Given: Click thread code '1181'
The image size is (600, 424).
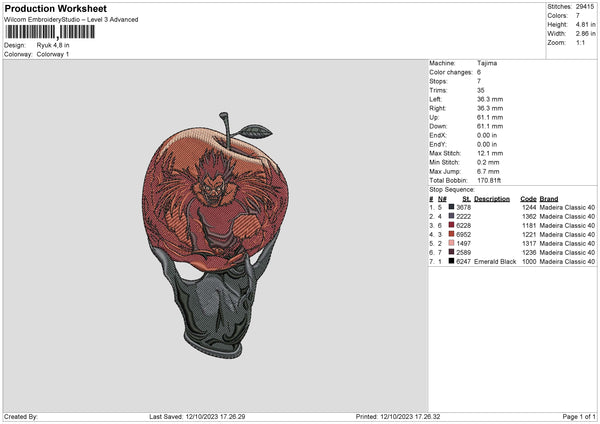Looking at the screenshot, I should point(529,225).
